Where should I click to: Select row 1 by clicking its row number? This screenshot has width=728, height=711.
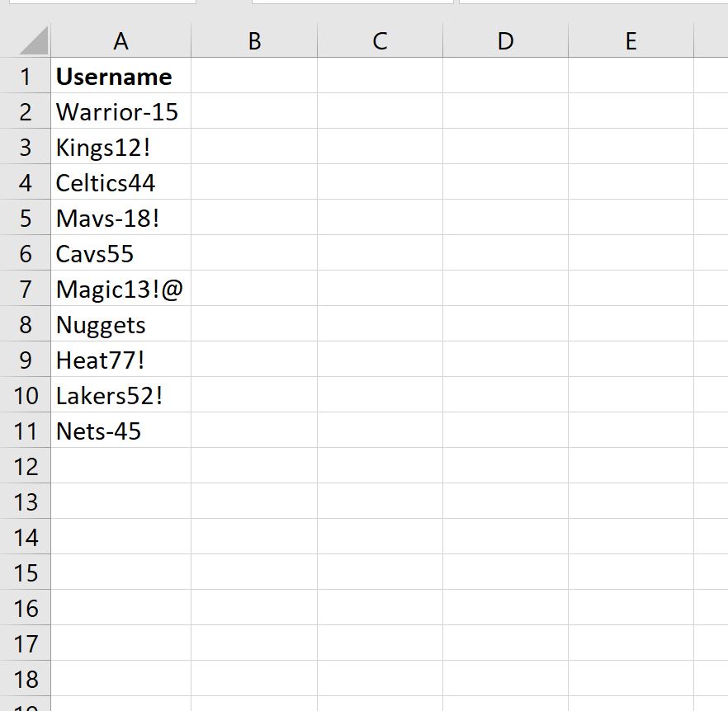tap(26, 76)
